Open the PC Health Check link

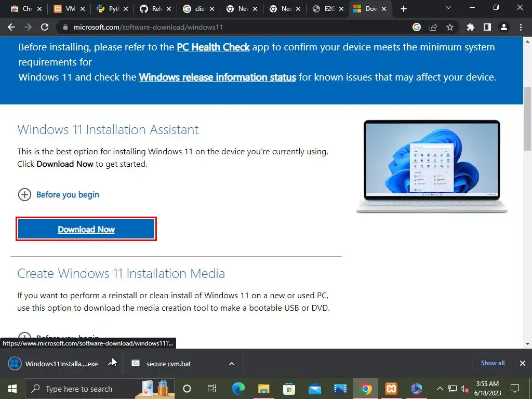click(x=213, y=47)
